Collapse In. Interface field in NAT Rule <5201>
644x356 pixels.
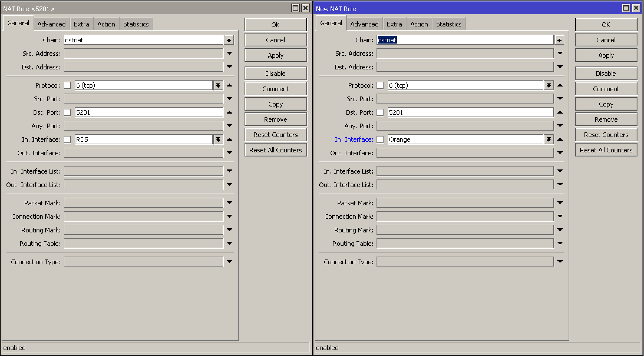tap(229, 139)
